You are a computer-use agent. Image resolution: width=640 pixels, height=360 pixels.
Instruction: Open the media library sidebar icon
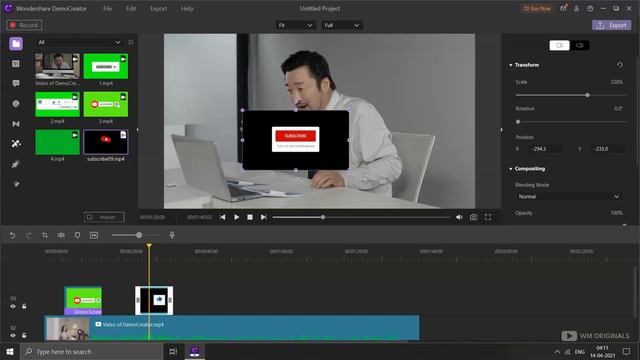(x=16, y=44)
